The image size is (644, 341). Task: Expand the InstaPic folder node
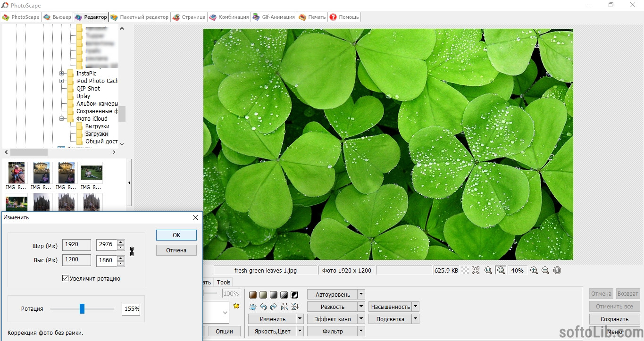tap(61, 74)
